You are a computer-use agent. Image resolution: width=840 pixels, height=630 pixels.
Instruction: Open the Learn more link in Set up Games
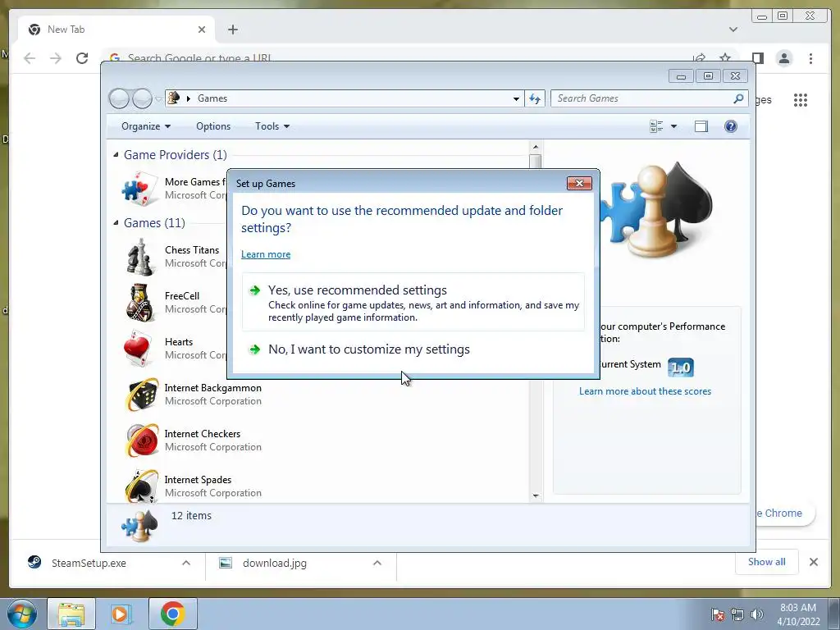[266, 254]
